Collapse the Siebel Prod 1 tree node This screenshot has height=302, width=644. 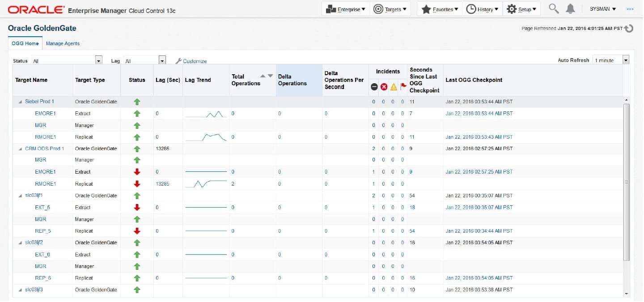(x=20, y=102)
